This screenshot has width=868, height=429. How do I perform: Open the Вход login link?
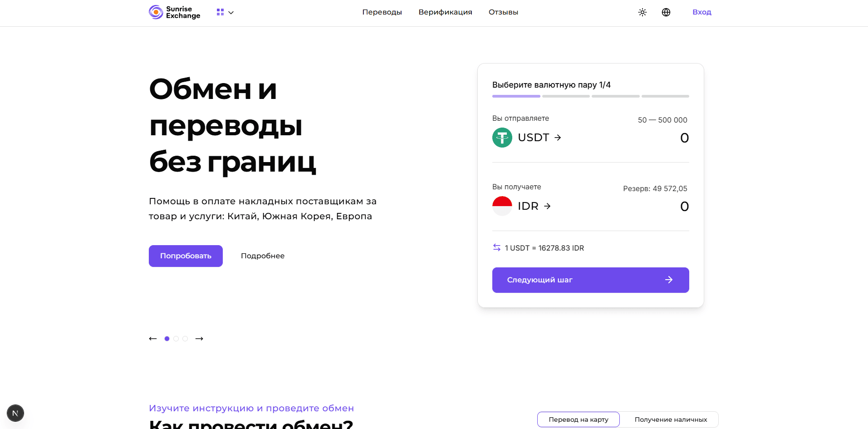point(701,12)
